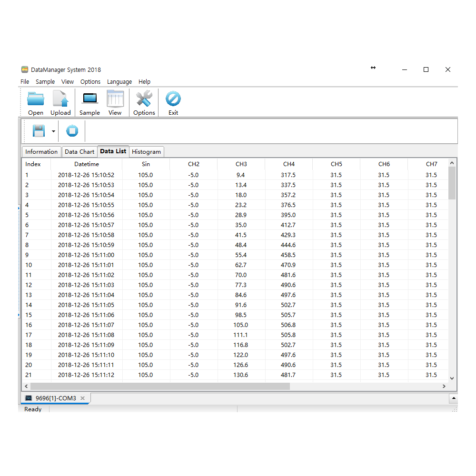This screenshot has width=476, height=476.
Task: Open the Sample menu in menu bar
Action: click(45, 82)
